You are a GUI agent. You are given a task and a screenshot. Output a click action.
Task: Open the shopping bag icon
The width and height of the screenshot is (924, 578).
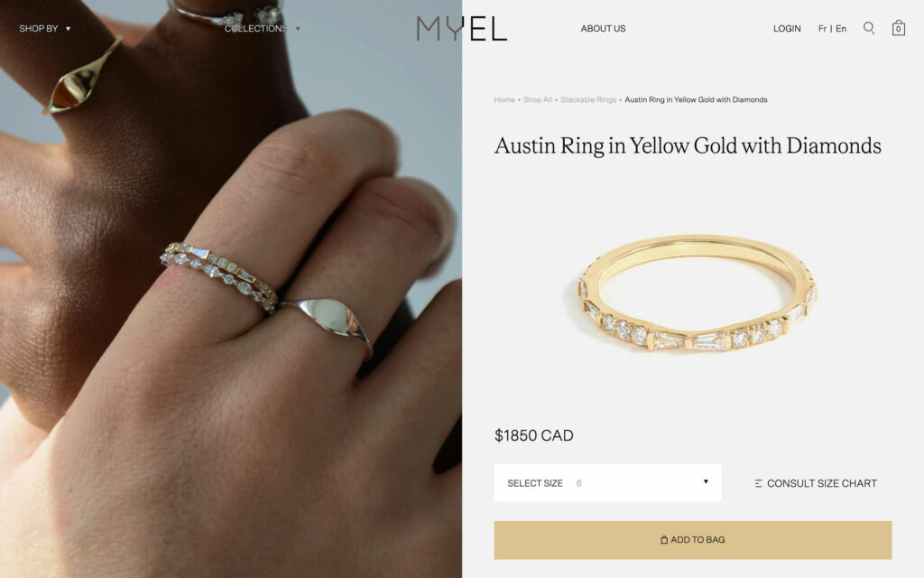(x=898, y=28)
